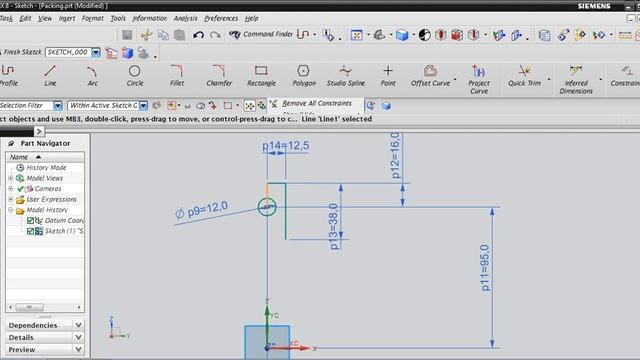This screenshot has height=360, width=640.
Task: Click the Copy icon in toolbar
Action: 163,35
